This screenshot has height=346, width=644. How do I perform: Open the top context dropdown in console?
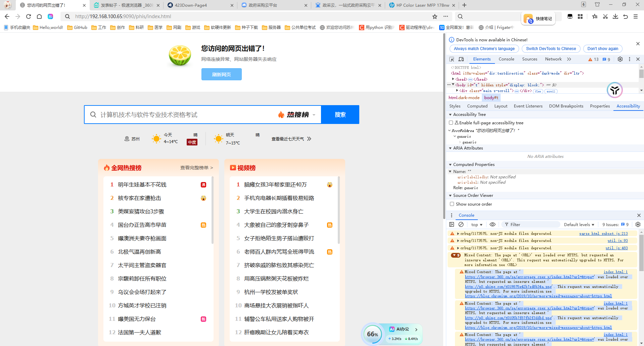[x=477, y=225]
